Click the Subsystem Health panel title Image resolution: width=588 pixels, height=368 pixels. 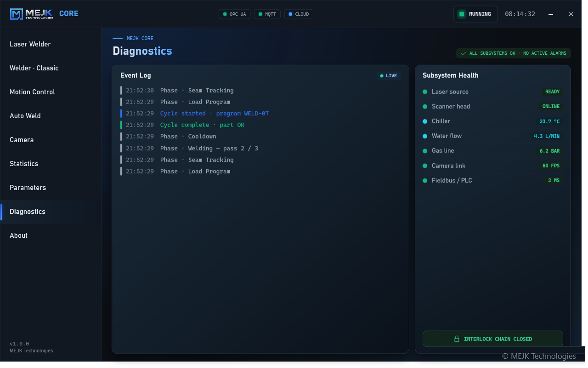(x=451, y=75)
